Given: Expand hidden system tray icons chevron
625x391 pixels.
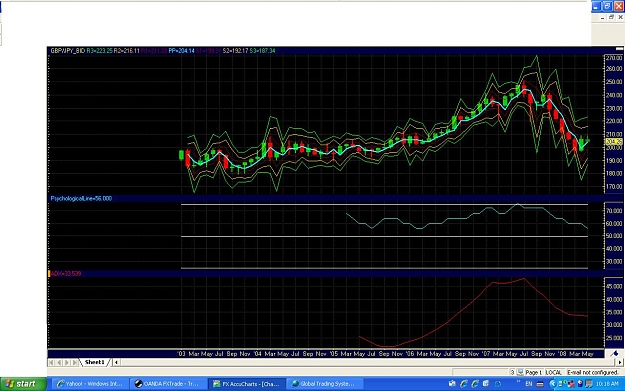Looking at the screenshot, I should tap(553, 384).
